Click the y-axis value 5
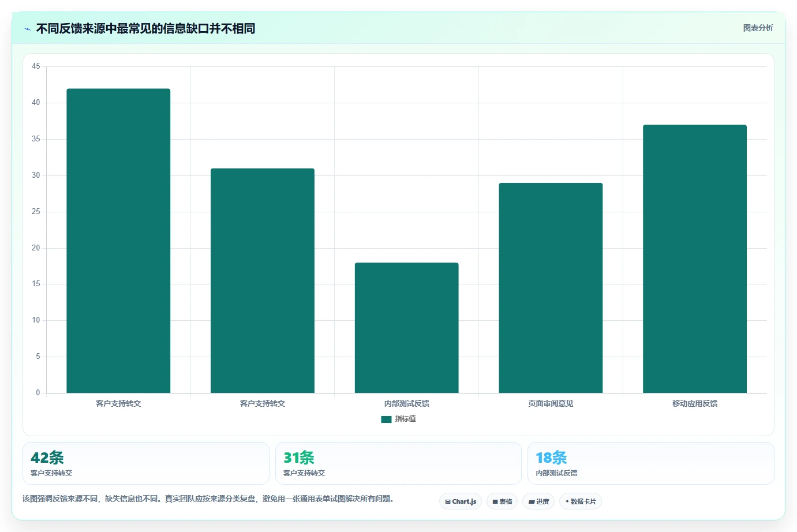 [38, 357]
